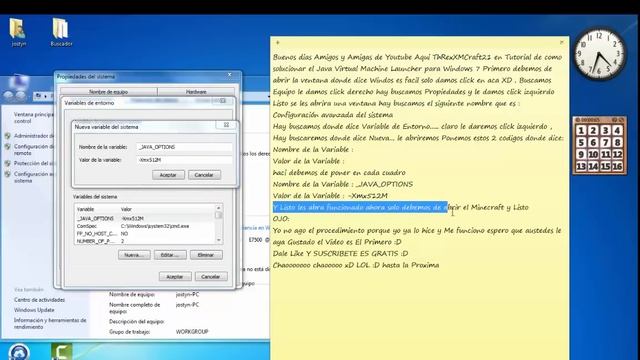Click puzzle tile number 6
This screenshot has height=360, width=640.
click(593, 142)
